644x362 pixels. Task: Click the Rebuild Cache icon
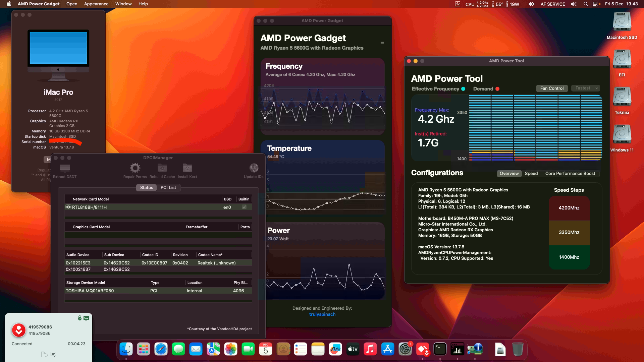click(162, 168)
